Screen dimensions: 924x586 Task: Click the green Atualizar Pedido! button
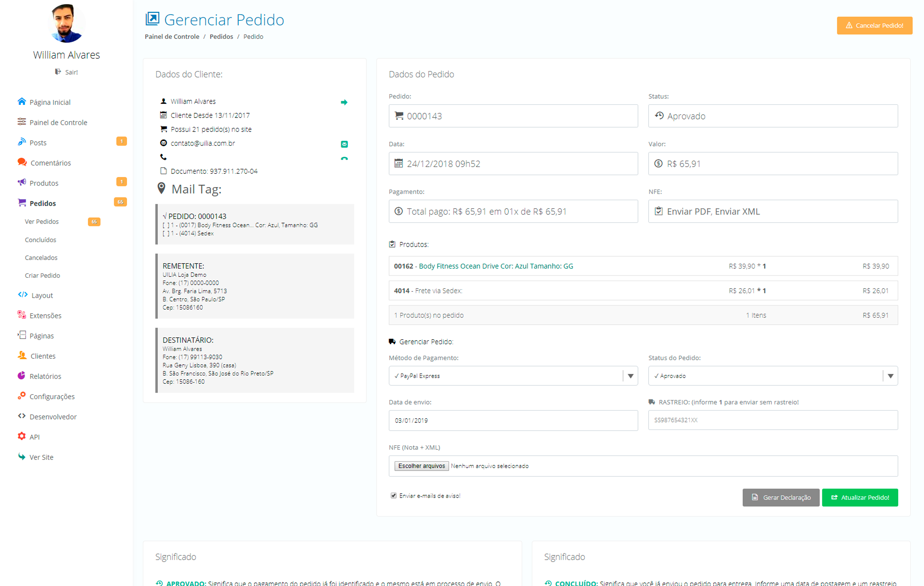pos(859,497)
